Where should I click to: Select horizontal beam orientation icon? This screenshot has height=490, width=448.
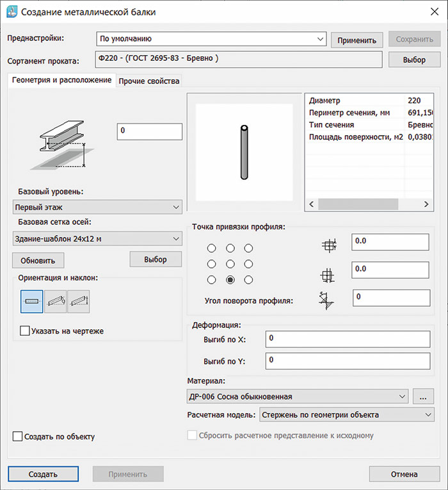(31, 302)
